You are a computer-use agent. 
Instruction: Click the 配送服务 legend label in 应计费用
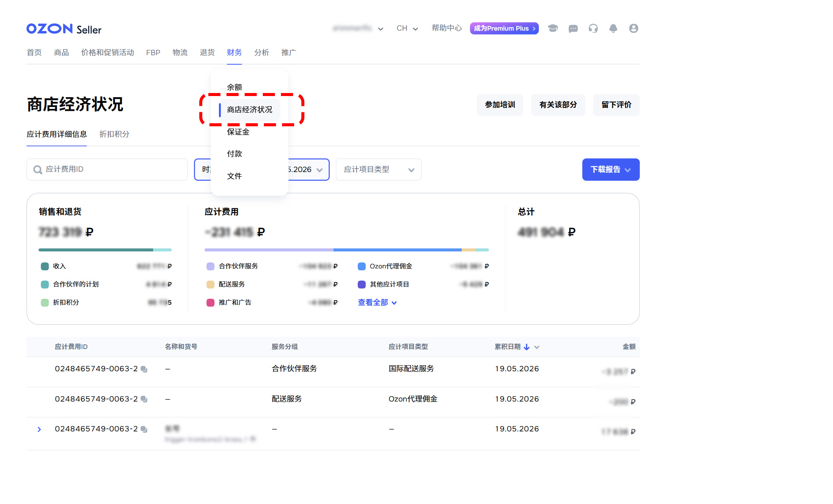pyautogui.click(x=232, y=284)
